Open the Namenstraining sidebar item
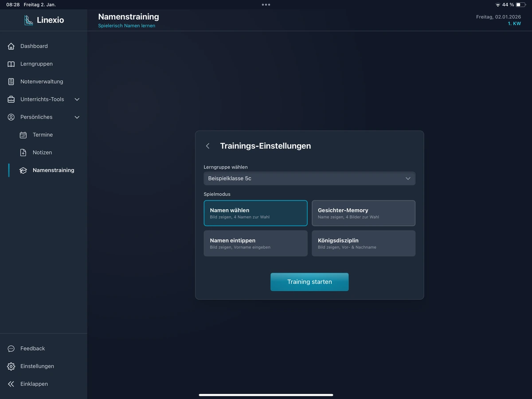The height and width of the screenshot is (399, 532). point(53,170)
